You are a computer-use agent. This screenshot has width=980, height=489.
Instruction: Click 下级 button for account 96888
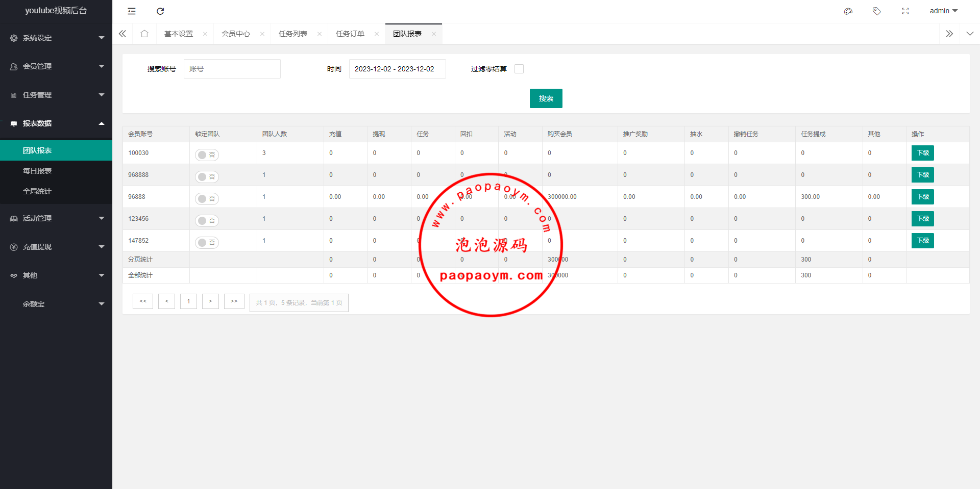(923, 197)
